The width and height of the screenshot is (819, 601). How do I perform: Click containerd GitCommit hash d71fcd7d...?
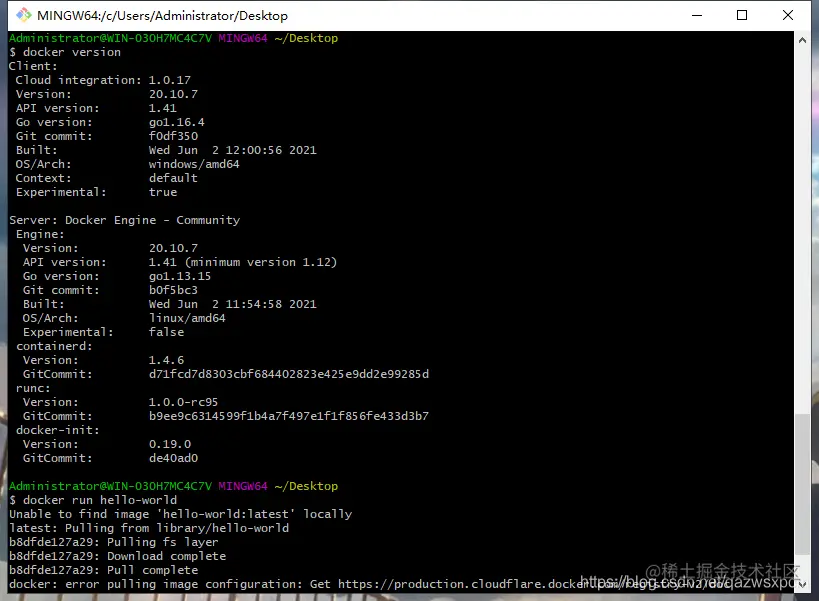click(289, 374)
